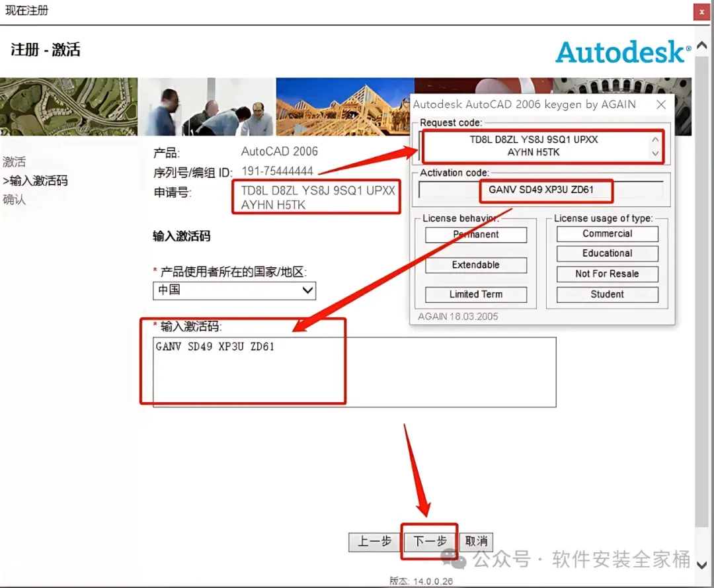This screenshot has height=588, width=714.
Task: Select Student license usage type
Action: pyautogui.click(x=608, y=295)
